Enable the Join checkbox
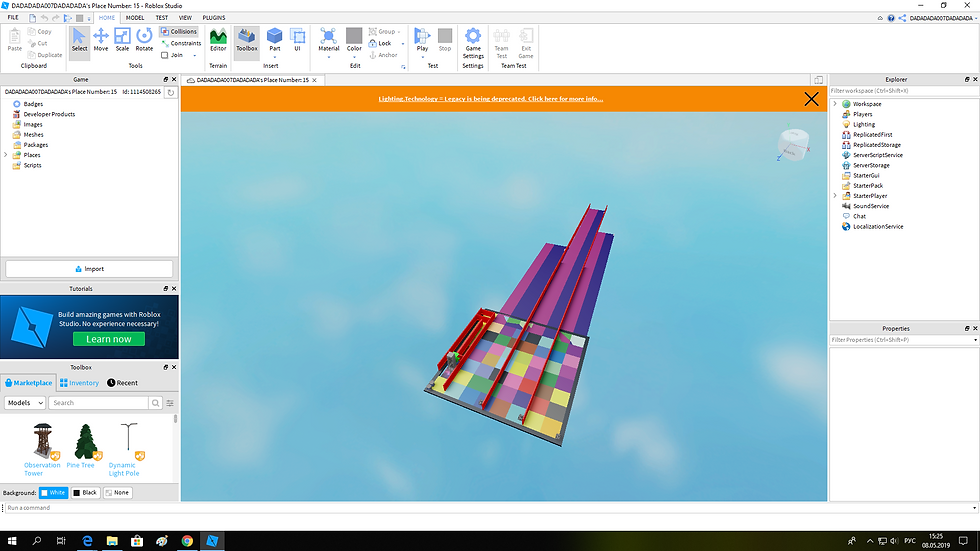The height and width of the screenshot is (551, 980). pos(165,55)
